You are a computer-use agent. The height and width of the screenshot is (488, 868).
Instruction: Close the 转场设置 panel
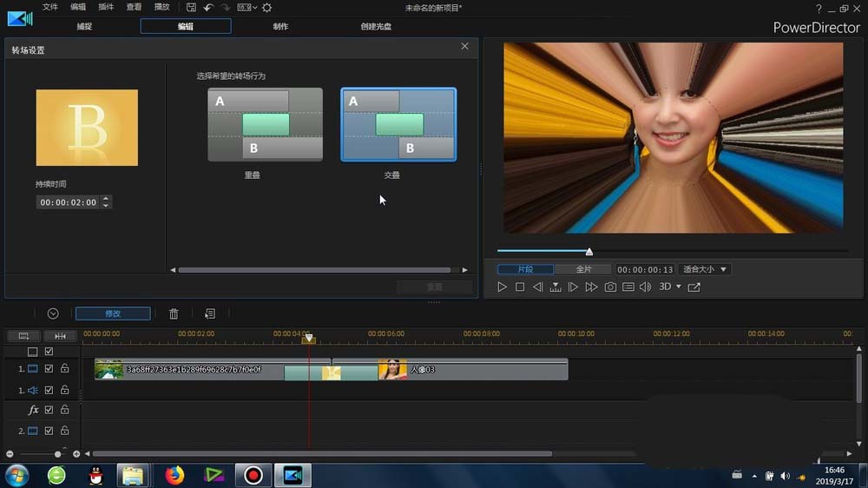(464, 47)
